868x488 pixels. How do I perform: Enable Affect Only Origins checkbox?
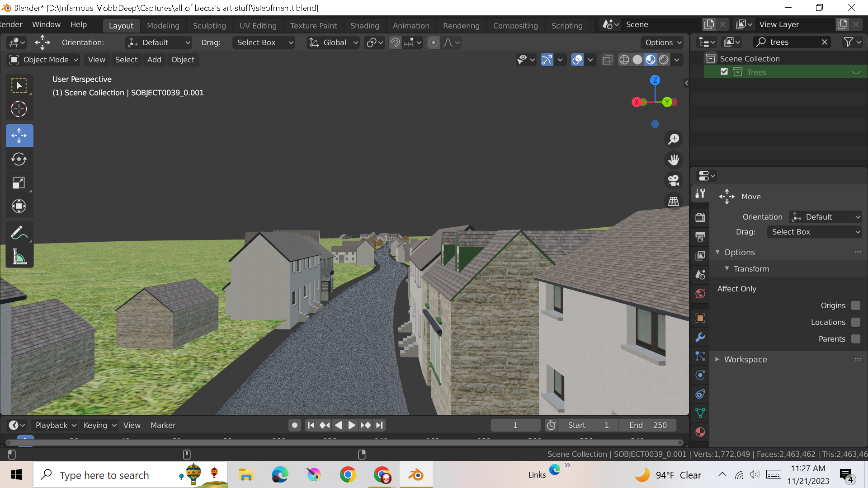855,305
